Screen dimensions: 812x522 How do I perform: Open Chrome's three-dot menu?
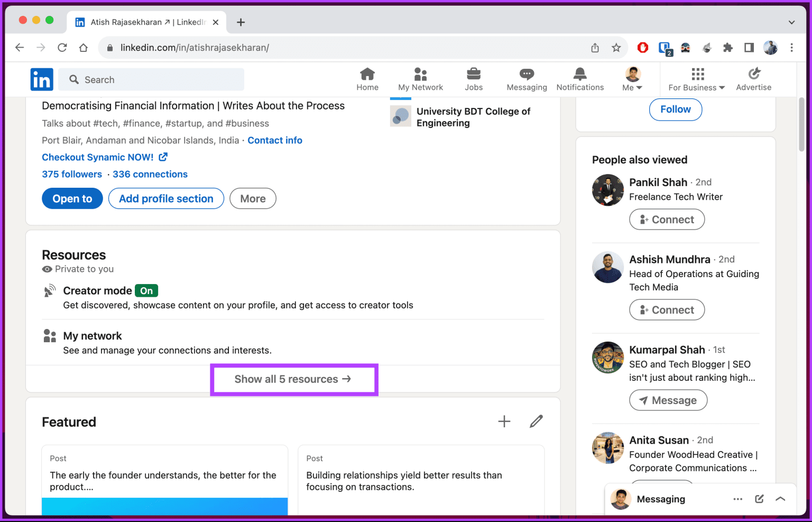pyautogui.click(x=792, y=48)
